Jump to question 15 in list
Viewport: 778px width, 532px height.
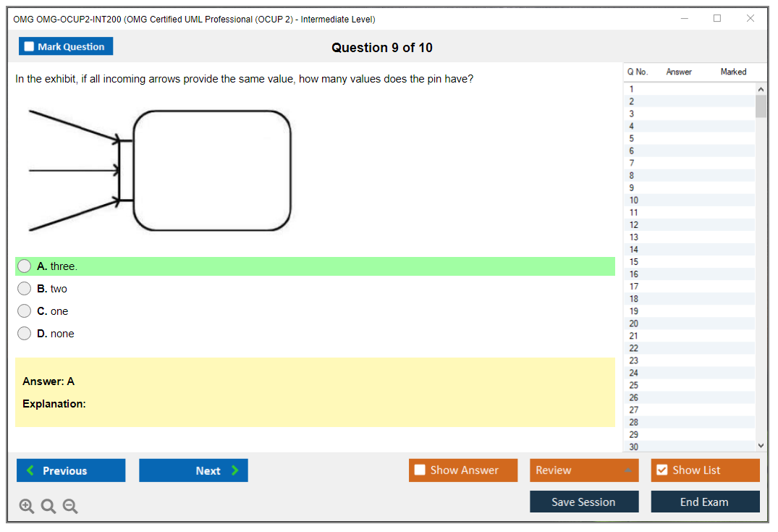click(634, 262)
